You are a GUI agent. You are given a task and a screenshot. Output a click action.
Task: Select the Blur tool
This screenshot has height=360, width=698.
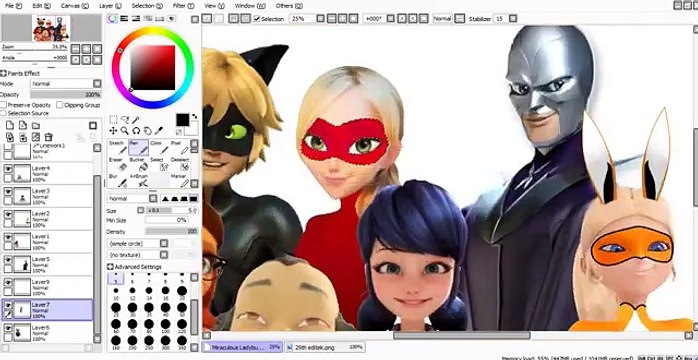click(118, 180)
